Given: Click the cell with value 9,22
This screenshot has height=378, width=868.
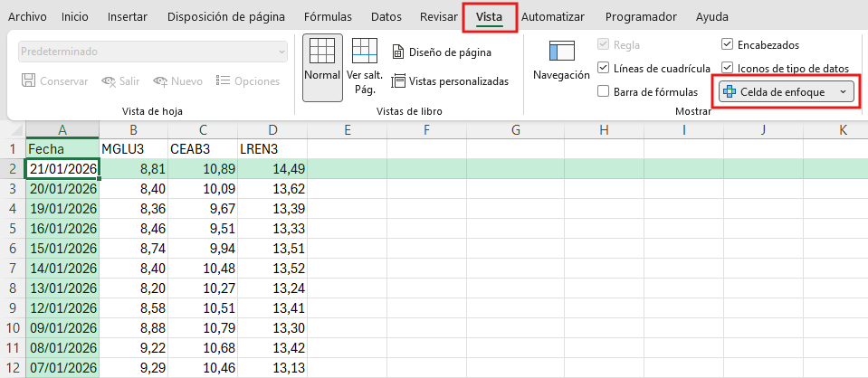Looking at the screenshot, I should [133, 348].
